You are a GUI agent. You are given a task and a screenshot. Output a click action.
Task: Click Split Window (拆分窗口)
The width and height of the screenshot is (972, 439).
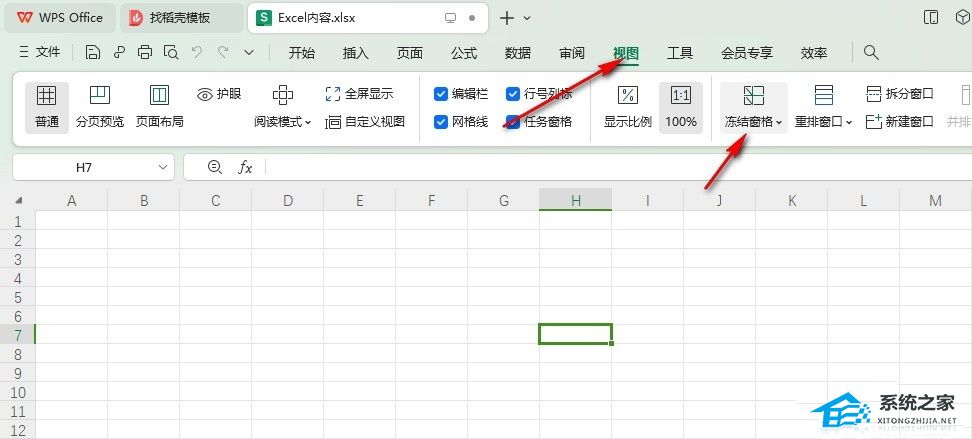click(899, 94)
